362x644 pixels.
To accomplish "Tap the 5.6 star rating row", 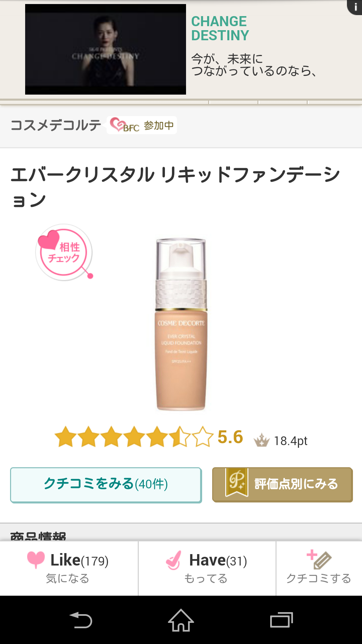I will point(181,437).
